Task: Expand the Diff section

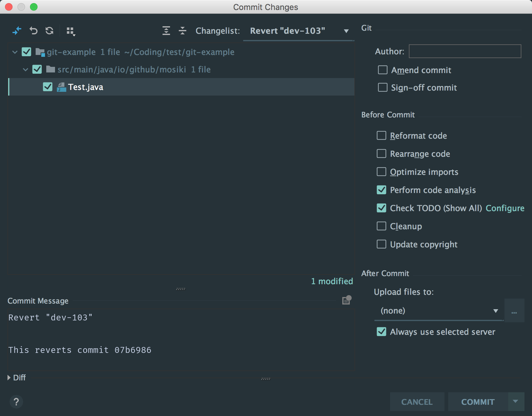Action: pos(9,378)
